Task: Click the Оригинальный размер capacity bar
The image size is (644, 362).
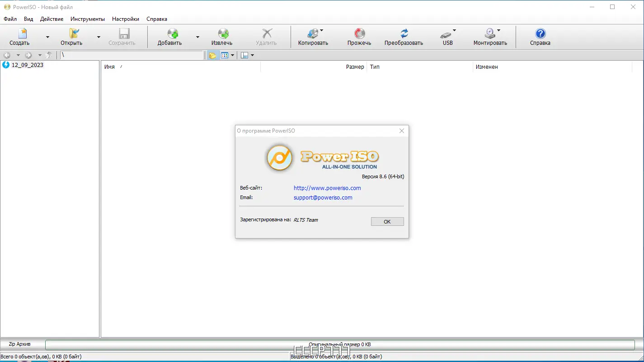Action: pos(340,345)
